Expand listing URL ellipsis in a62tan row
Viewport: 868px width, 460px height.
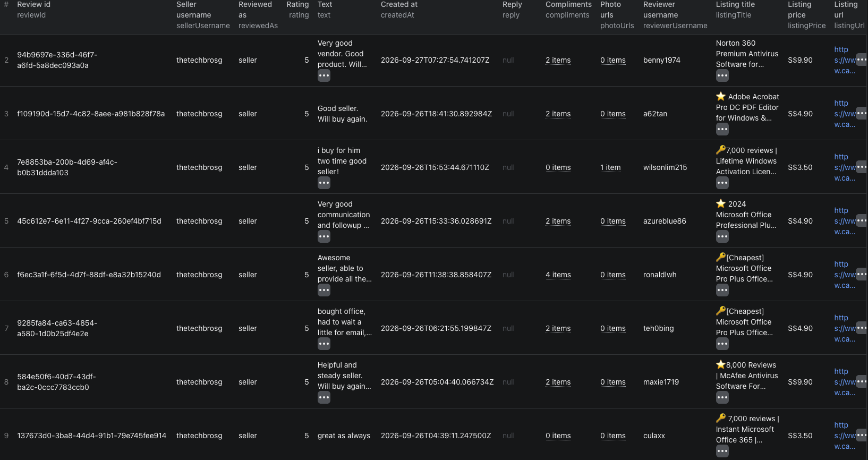coord(862,114)
